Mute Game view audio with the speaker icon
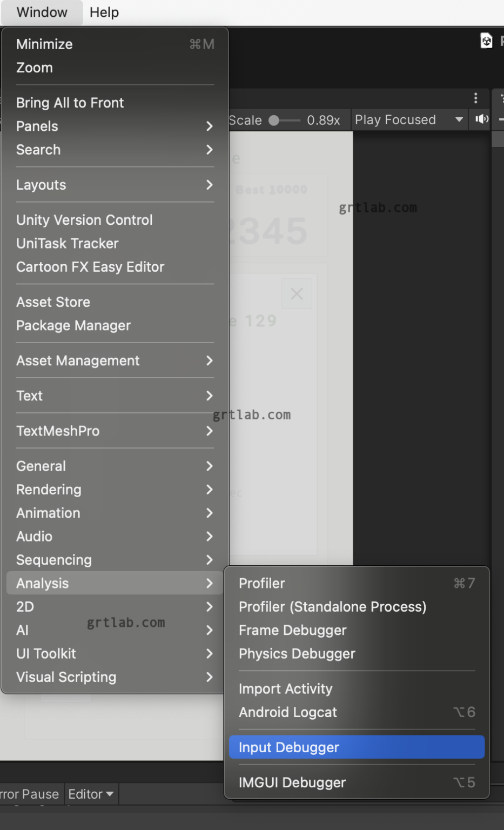The width and height of the screenshot is (504, 830). tap(480, 119)
